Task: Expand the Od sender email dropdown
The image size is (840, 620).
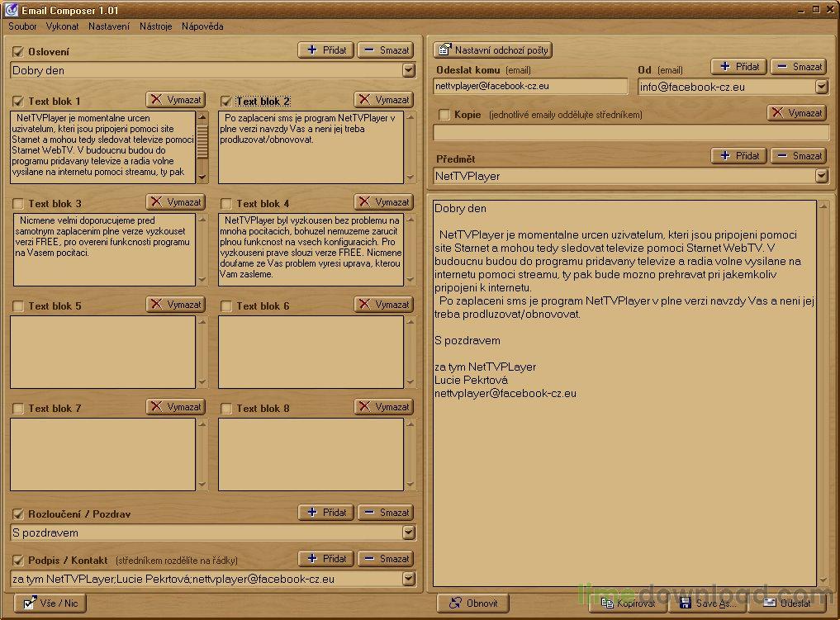Action: (822, 87)
